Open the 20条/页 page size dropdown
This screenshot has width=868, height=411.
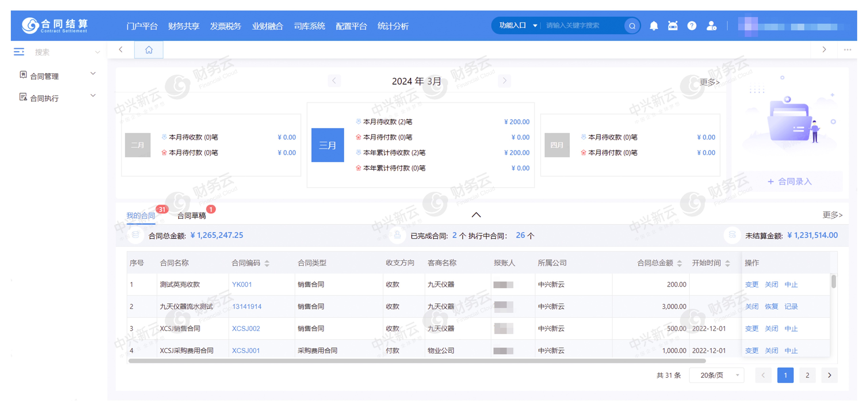717,375
